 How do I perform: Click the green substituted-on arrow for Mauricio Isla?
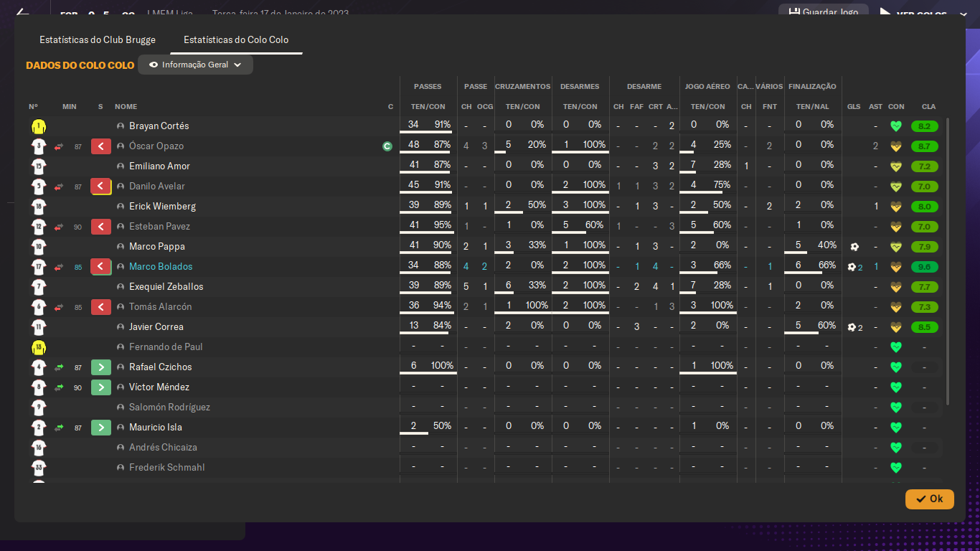pyautogui.click(x=101, y=428)
